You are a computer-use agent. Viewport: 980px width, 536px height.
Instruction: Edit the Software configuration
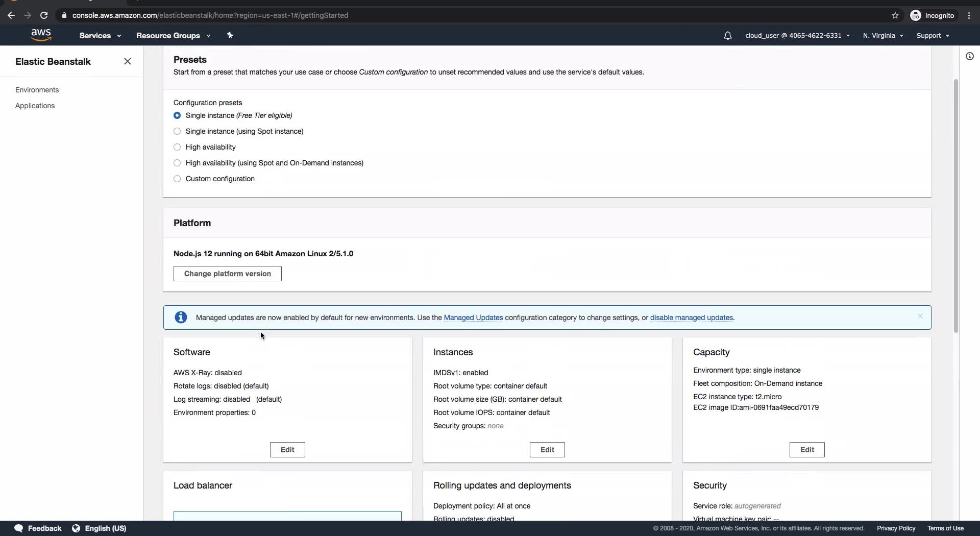[287, 450]
